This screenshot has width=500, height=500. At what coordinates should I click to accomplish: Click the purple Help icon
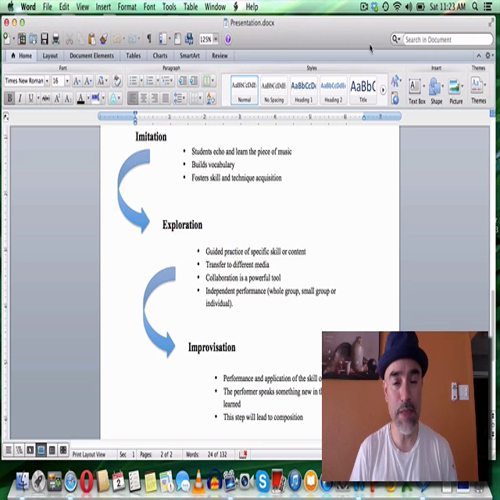(x=228, y=39)
